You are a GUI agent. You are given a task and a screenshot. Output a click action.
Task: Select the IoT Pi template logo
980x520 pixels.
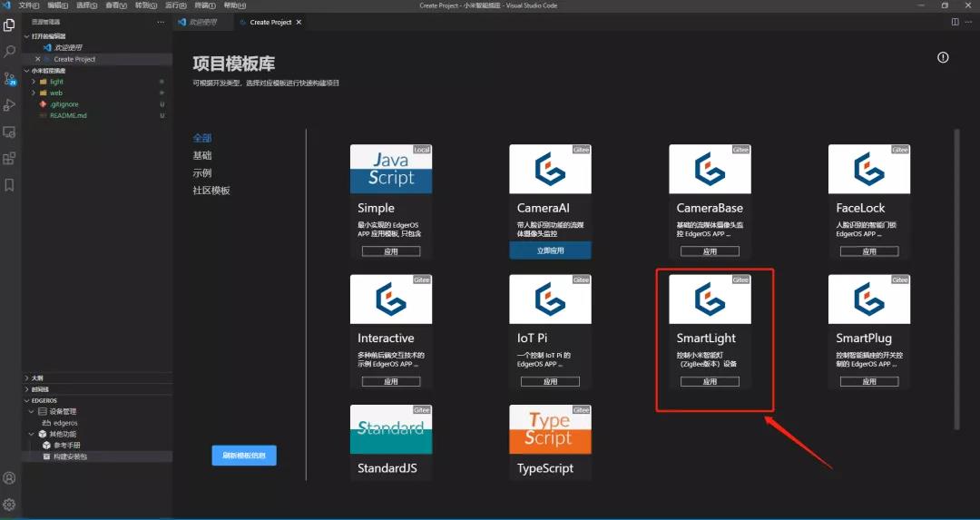(550, 299)
